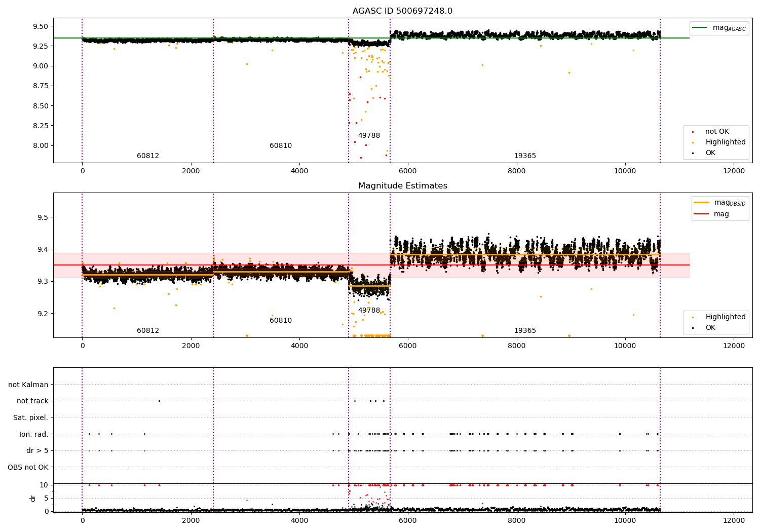The image size is (760, 532).
Task: Click OBSID label 60812 in AGASC plot
Action: click(x=148, y=156)
